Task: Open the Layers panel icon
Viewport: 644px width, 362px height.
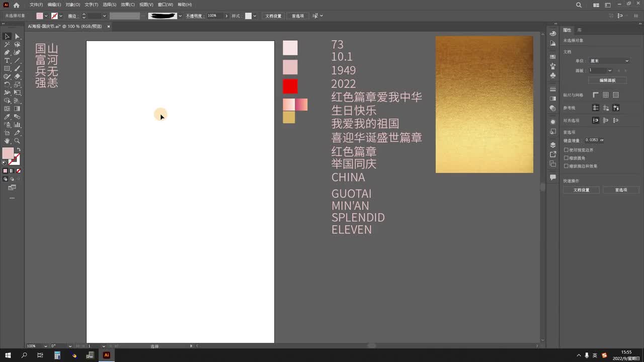Action: (553, 145)
